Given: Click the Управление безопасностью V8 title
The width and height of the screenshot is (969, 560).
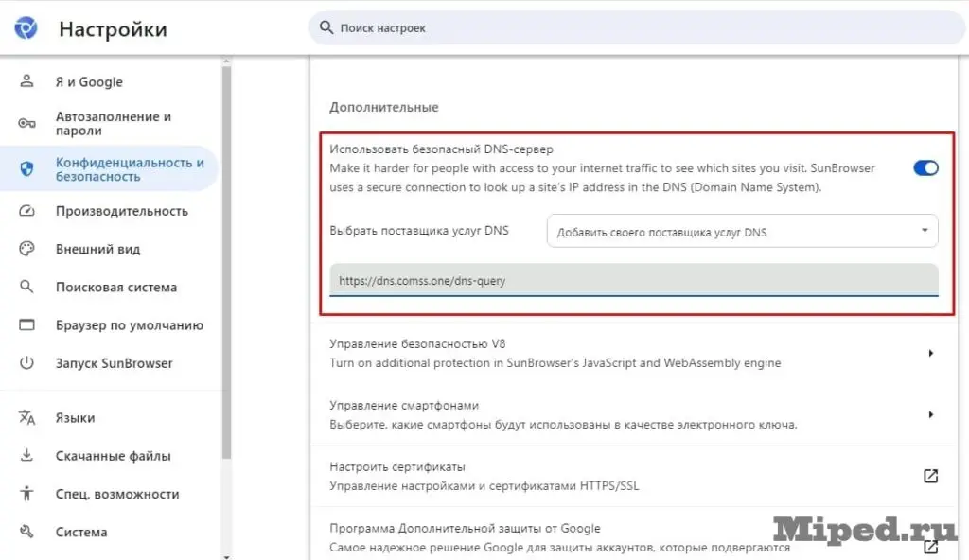Looking at the screenshot, I should pos(417,343).
